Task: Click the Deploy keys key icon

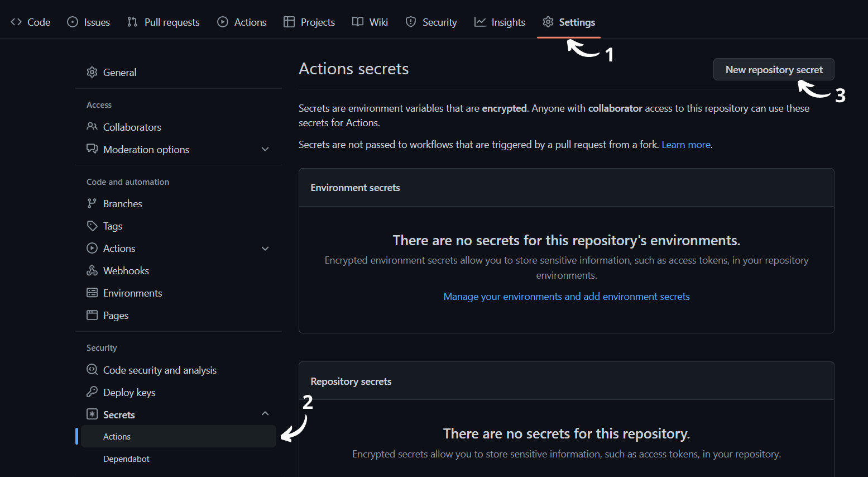Action: point(92,392)
